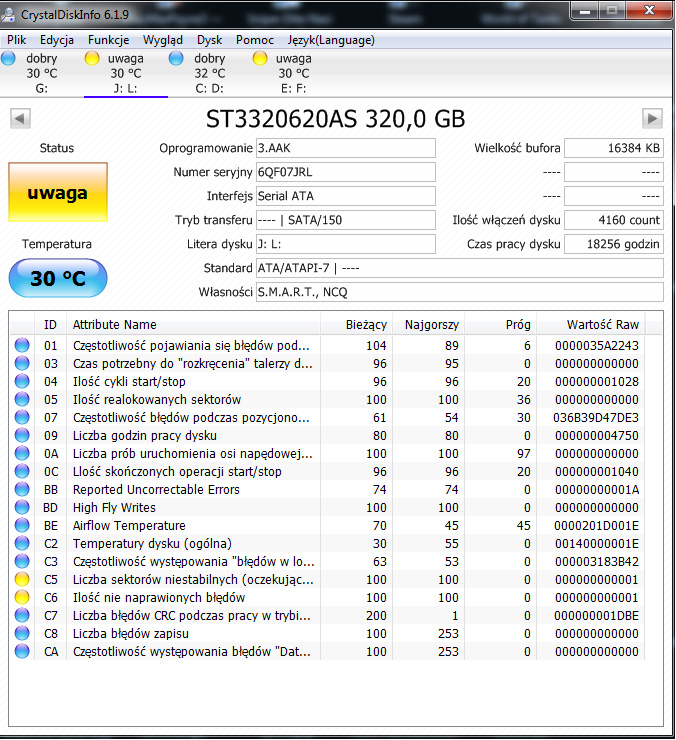This screenshot has width=676, height=740.
Task: Click status orb of attribute 09
Action: coord(22,435)
